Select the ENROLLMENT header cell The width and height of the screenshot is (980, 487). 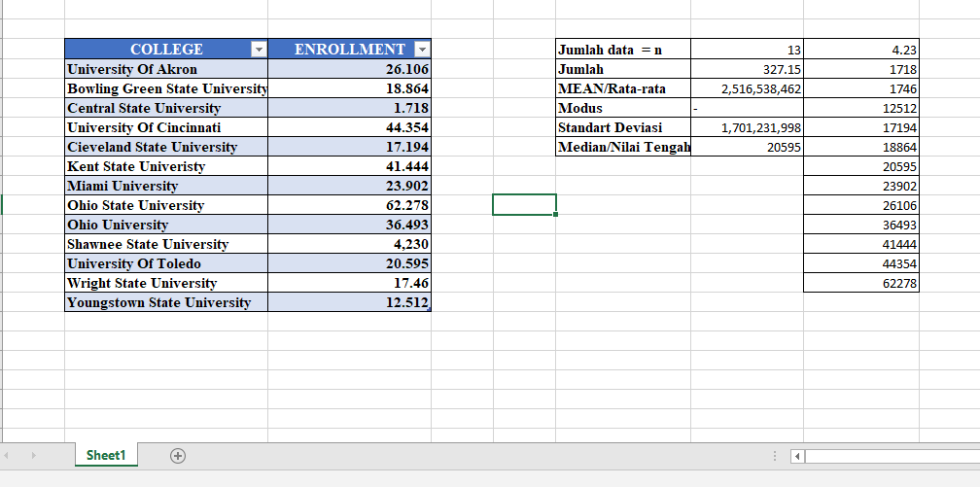click(x=349, y=49)
